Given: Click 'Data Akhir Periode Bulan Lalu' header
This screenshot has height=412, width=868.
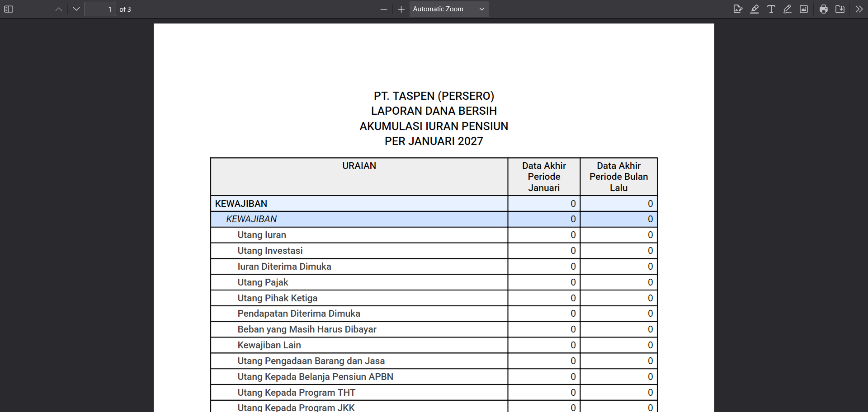Looking at the screenshot, I should pyautogui.click(x=618, y=177).
